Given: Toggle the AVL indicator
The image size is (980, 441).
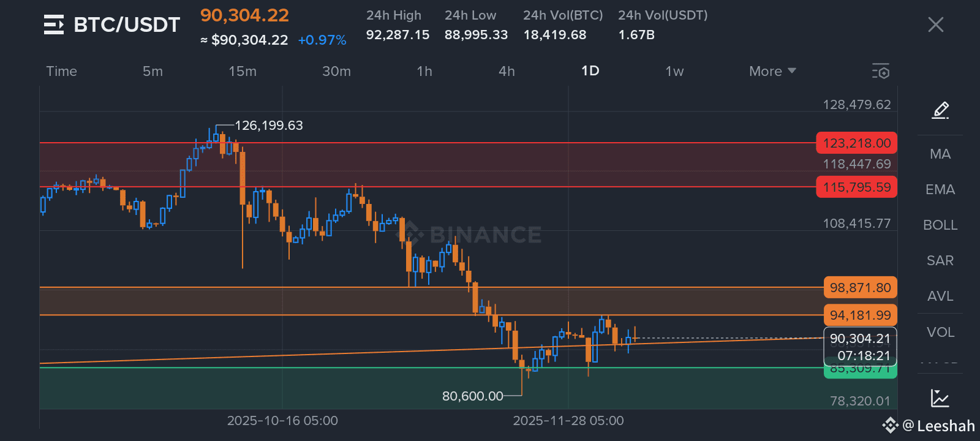Looking at the screenshot, I should pos(940,296).
